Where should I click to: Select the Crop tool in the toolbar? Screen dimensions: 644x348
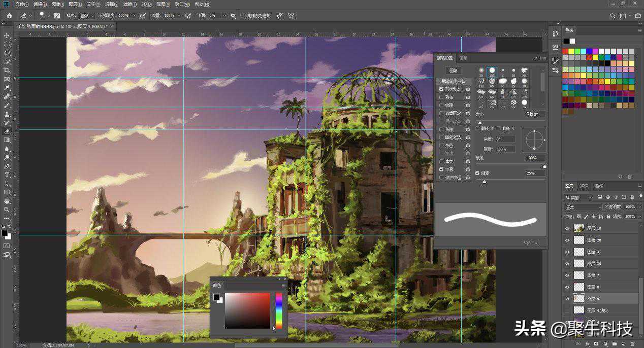[x=7, y=70]
